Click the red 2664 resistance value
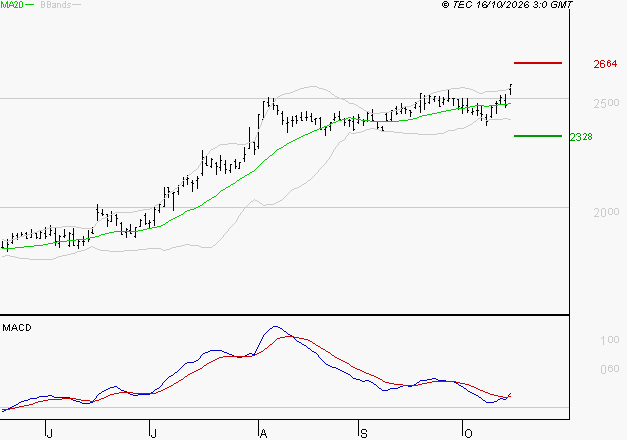627x440 pixels. (x=605, y=64)
